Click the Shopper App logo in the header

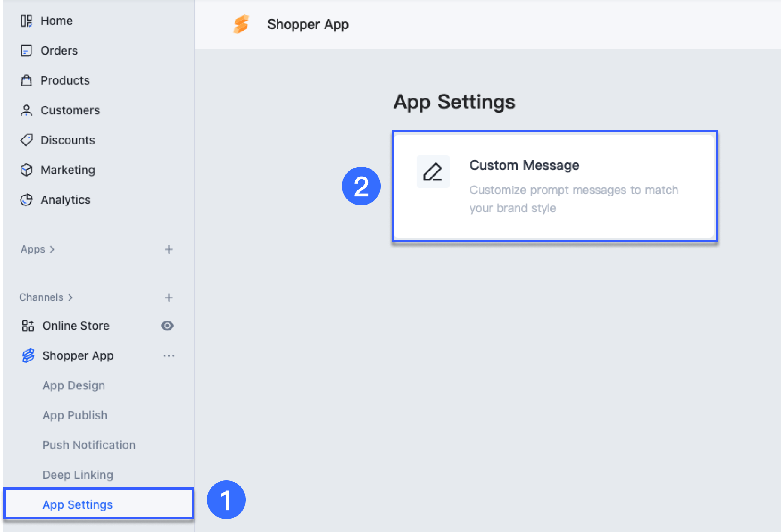(241, 24)
